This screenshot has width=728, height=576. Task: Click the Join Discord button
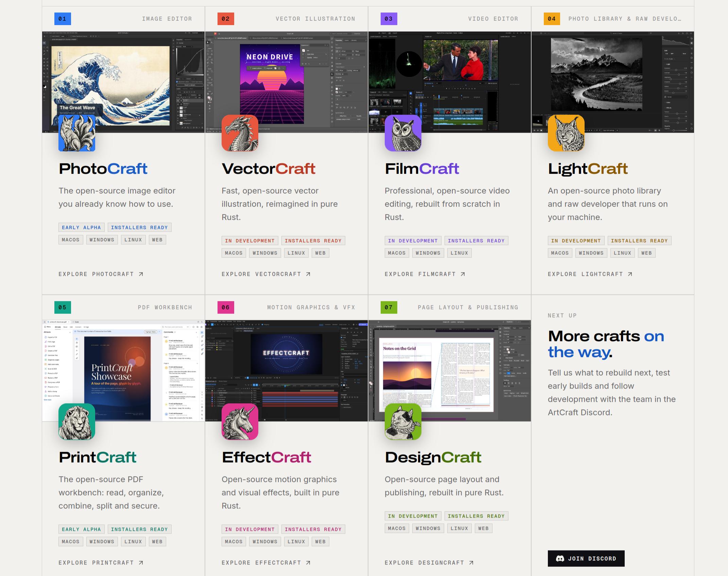[586, 558]
